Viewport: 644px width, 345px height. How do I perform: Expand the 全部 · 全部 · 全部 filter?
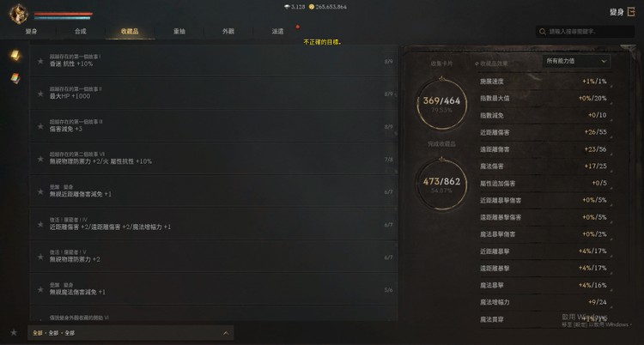pos(131,333)
